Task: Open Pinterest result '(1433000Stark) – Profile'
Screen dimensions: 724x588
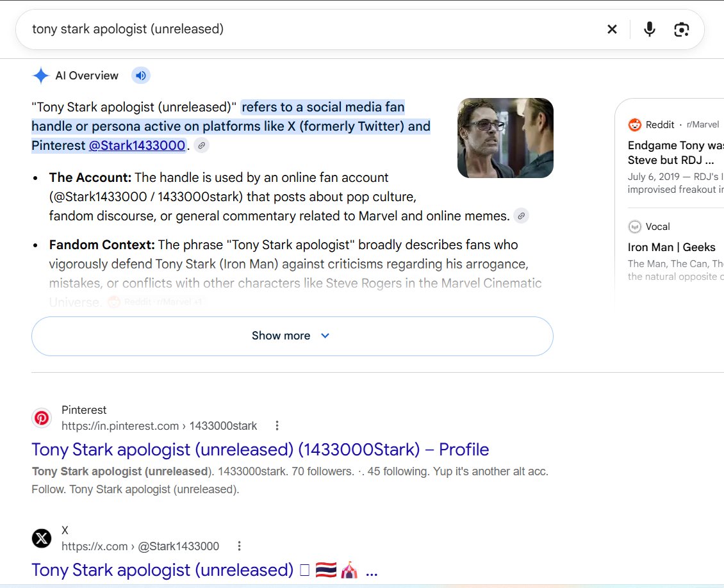Action: tap(260, 450)
